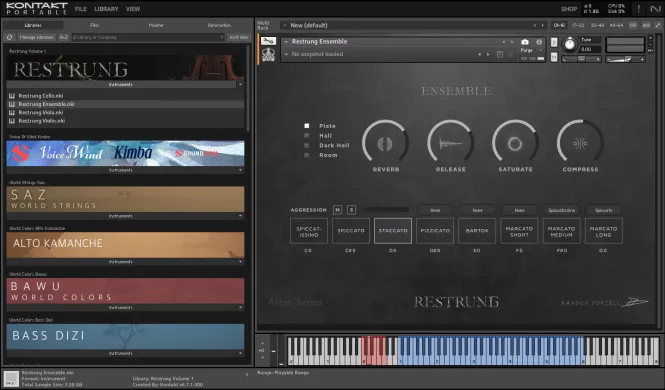Select previous snapshot arrow
This screenshot has width=665, height=390.
click(480, 54)
